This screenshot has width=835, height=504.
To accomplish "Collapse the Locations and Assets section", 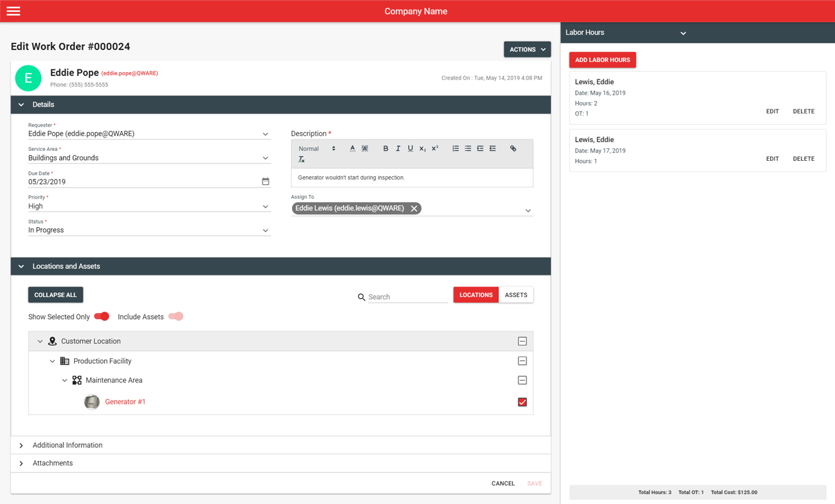I will point(21,266).
